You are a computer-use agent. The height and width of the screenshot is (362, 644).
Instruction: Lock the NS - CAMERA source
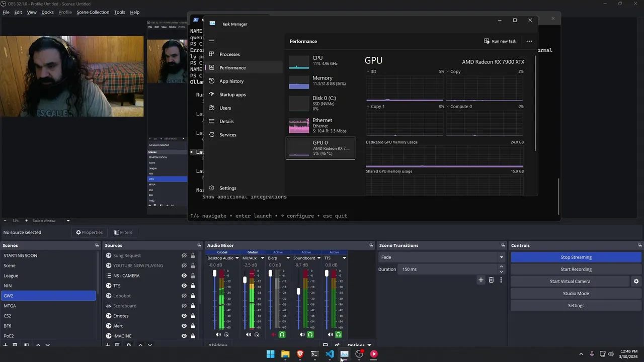(x=193, y=276)
